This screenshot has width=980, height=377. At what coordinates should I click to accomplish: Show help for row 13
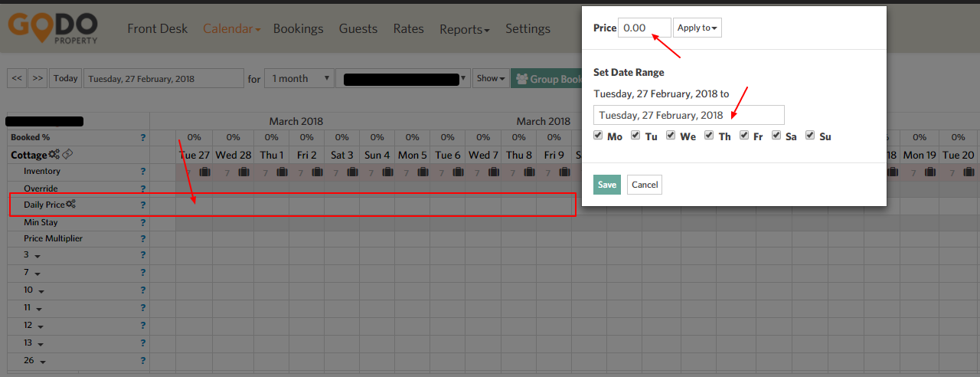tap(142, 343)
